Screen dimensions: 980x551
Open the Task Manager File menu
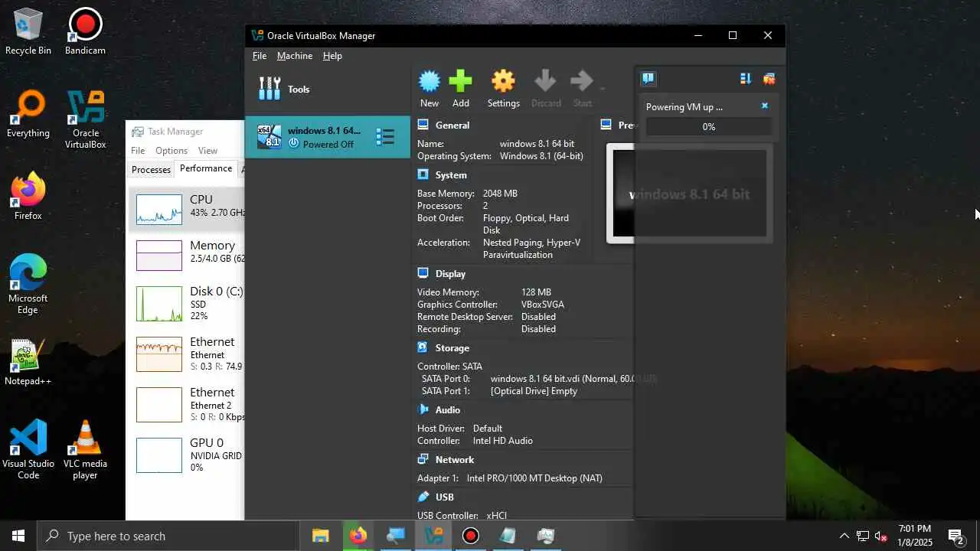[x=138, y=151]
